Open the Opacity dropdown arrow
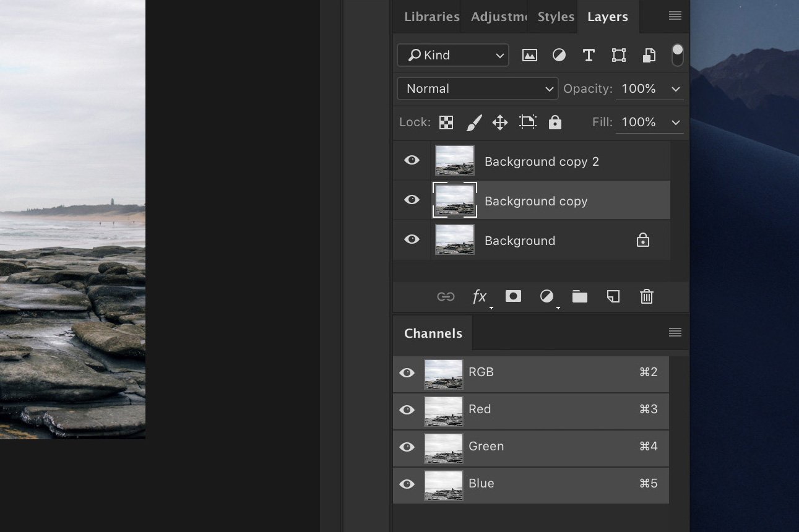 (x=676, y=88)
